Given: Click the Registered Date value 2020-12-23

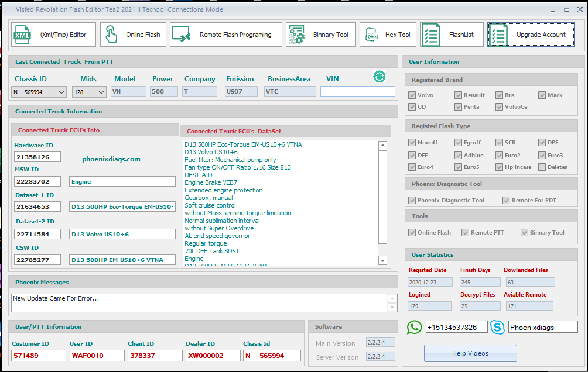Looking at the screenshot, I should [430, 282].
